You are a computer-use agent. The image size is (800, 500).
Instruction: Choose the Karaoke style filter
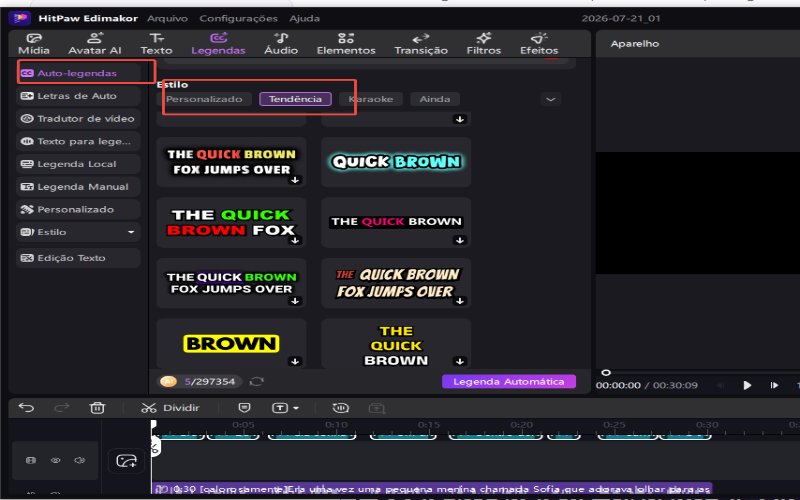click(371, 99)
